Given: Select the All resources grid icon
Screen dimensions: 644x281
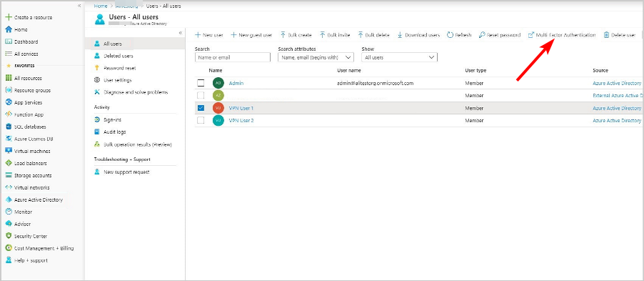Looking at the screenshot, I should click(x=9, y=78).
